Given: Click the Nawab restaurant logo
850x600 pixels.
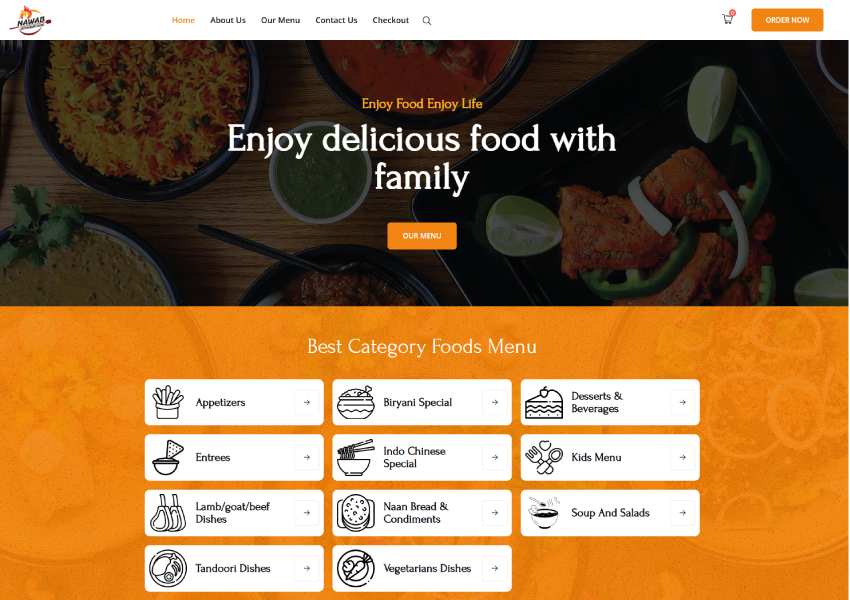Looking at the screenshot, I should pyautogui.click(x=31, y=20).
